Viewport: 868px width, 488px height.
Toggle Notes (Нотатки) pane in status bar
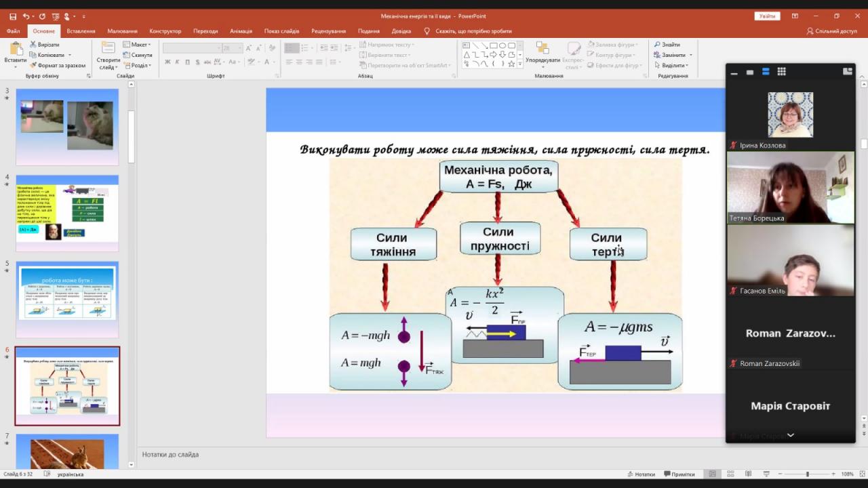(x=641, y=474)
